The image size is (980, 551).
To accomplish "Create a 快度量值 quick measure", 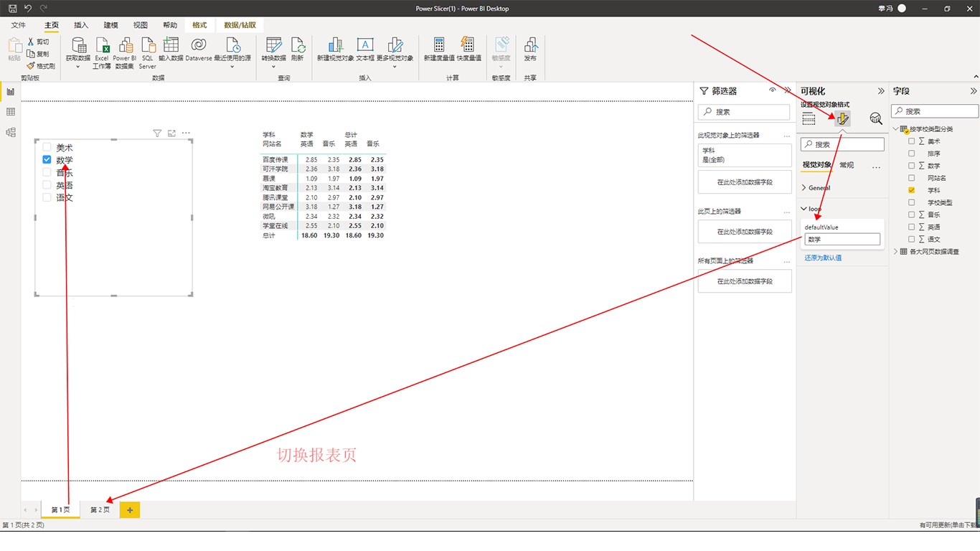I will [x=468, y=50].
